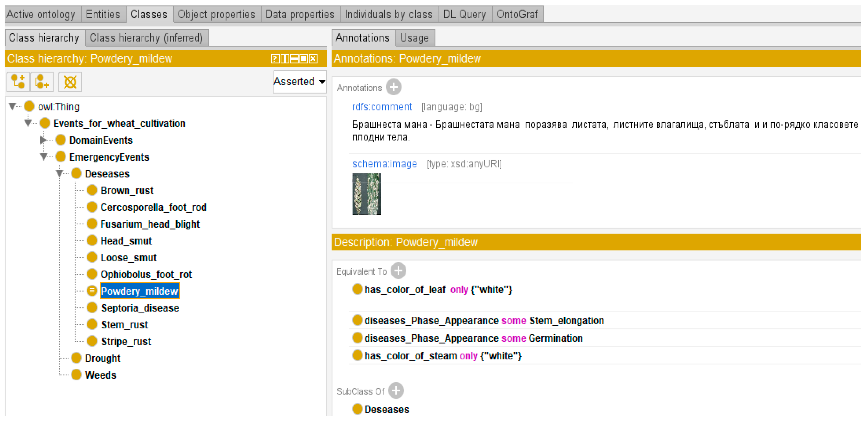Expand the DomainEvents node
This screenshot has height=422, width=868.
(44, 140)
